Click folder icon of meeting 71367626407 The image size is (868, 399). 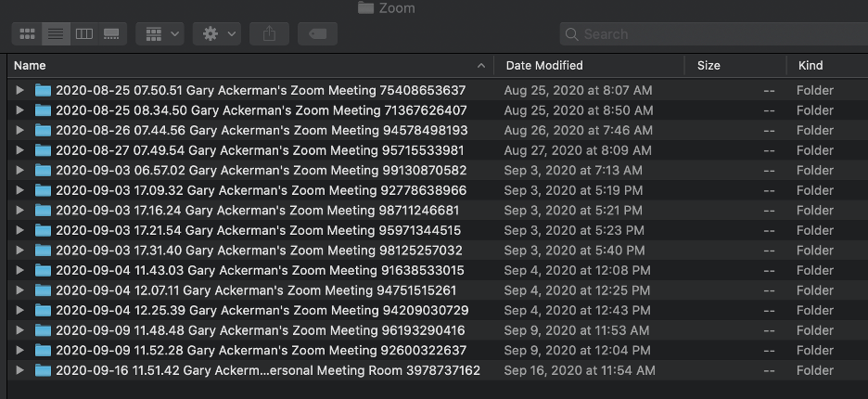43,109
